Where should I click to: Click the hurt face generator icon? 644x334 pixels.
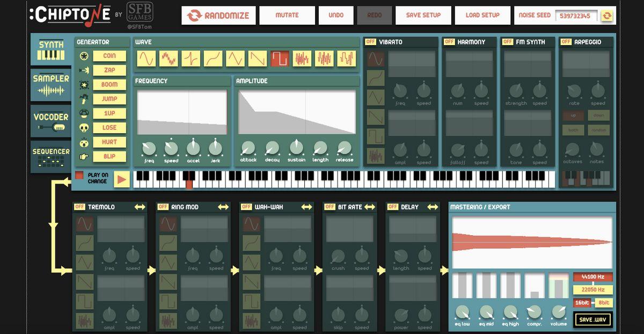(84, 142)
